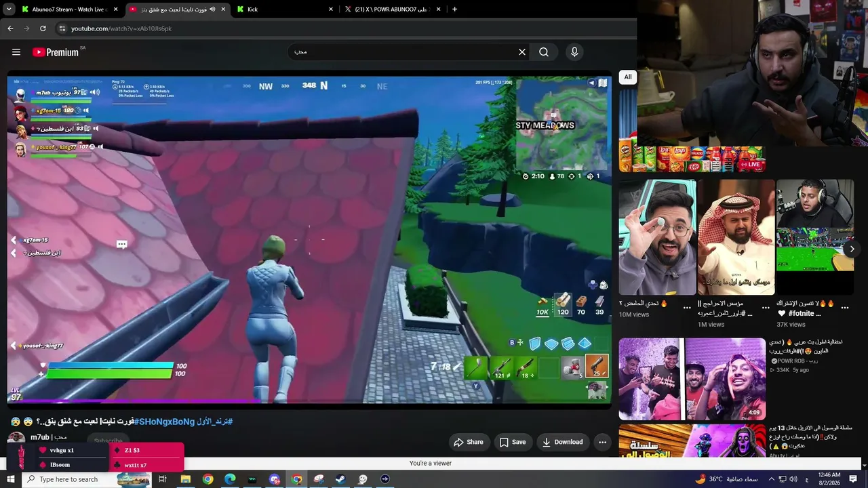Download the video
The image size is (868, 488).
click(563, 442)
